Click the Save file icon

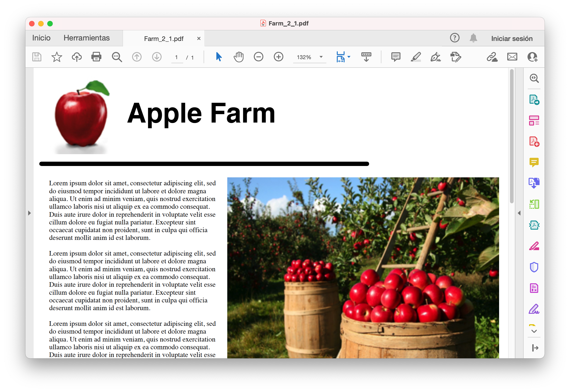pos(37,57)
